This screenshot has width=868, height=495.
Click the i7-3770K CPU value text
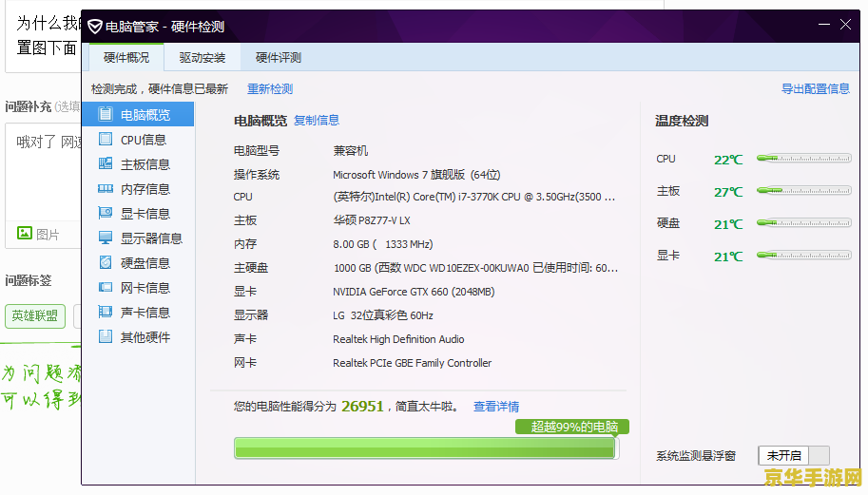[473, 197]
